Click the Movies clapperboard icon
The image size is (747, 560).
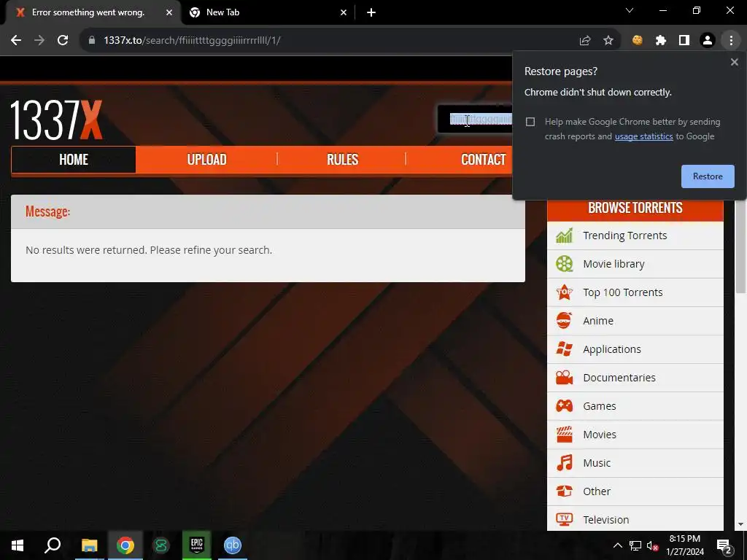pyautogui.click(x=564, y=435)
